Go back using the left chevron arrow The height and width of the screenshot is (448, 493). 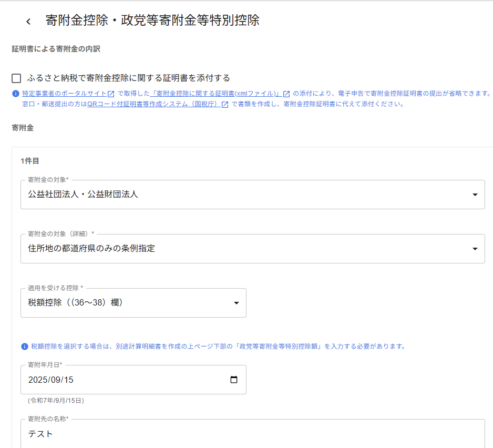point(28,21)
